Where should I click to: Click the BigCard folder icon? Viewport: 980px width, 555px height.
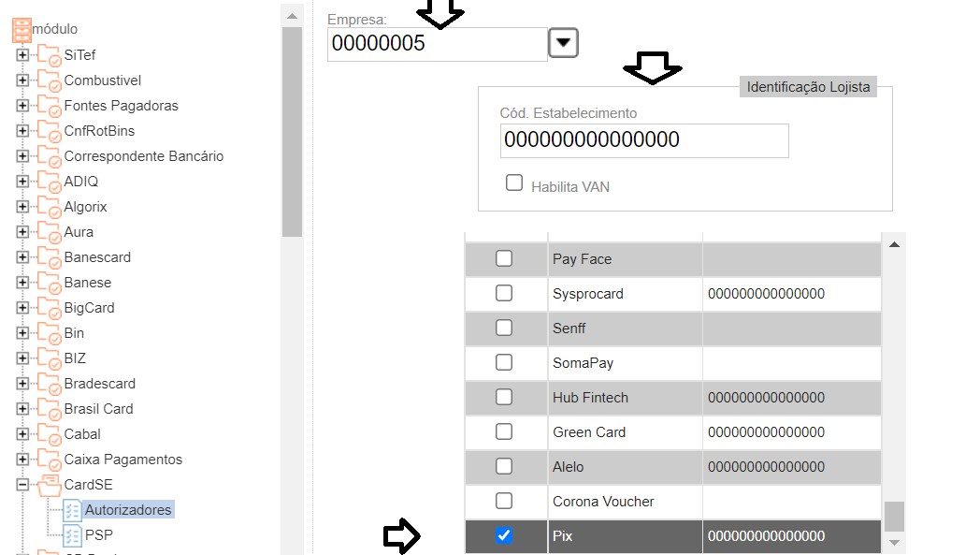point(50,308)
